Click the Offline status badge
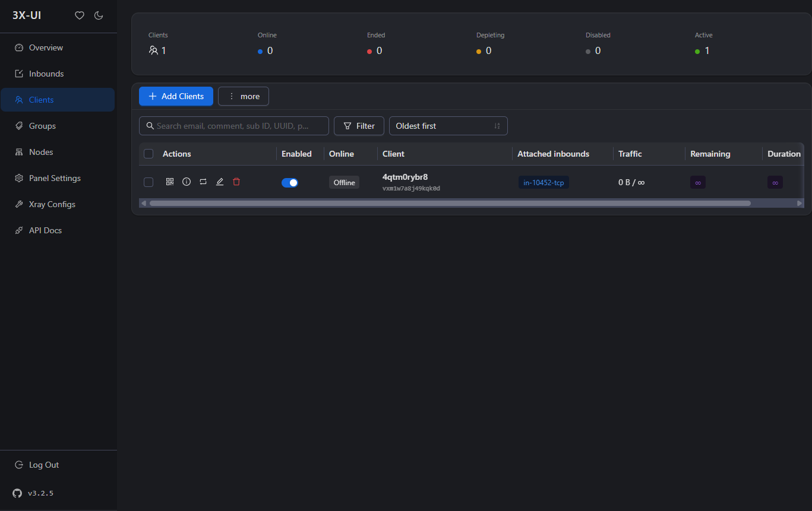 coord(344,182)
